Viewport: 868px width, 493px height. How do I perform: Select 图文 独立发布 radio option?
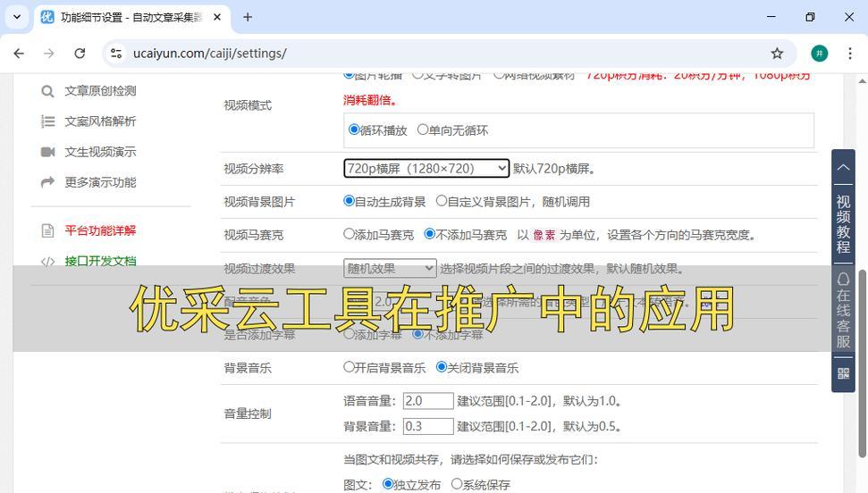(388, 484)
